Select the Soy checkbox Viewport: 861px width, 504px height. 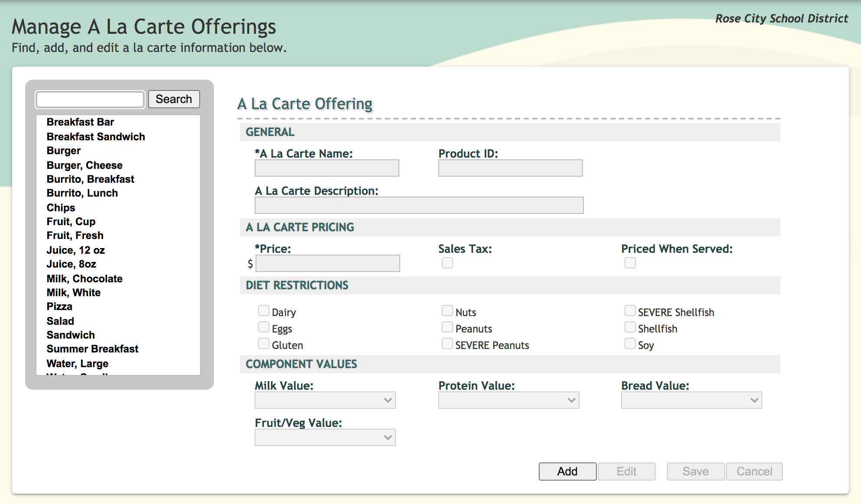(630, 344)
